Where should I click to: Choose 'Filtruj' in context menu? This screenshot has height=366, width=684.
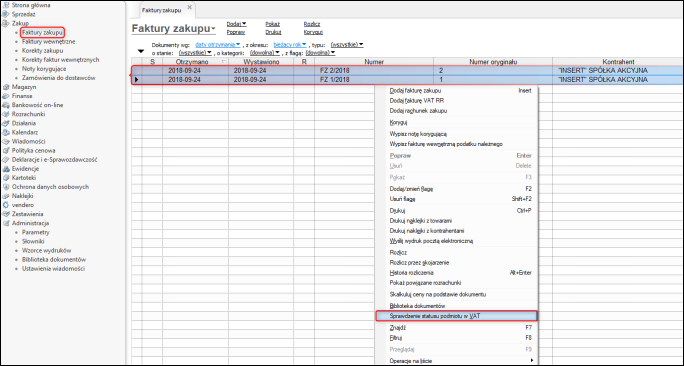[456, 338]
